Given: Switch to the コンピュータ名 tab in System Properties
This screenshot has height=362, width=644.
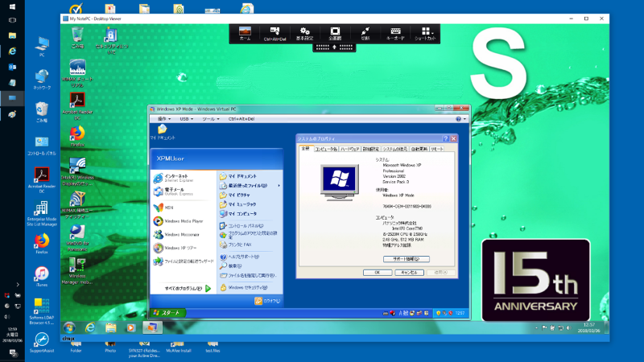Looking at the screenshot, I should (x=325, y=149).
